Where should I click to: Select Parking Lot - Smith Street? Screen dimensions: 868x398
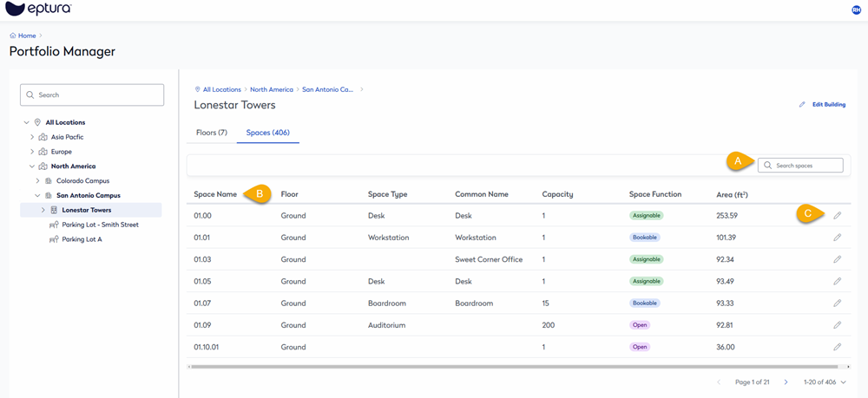click(100, 225)
